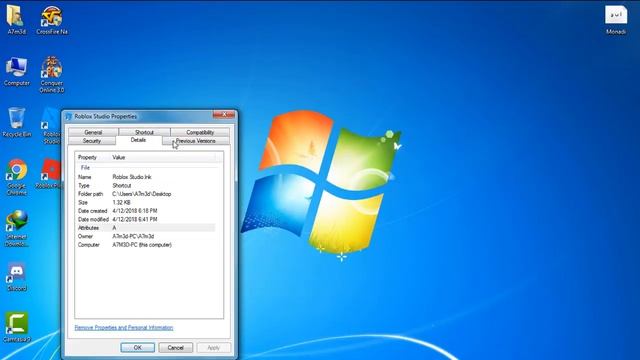The width and height of the screenshot is (640, 360).
Task: Close the Roblox Studio Properties dialog
Action: [224, 115]
